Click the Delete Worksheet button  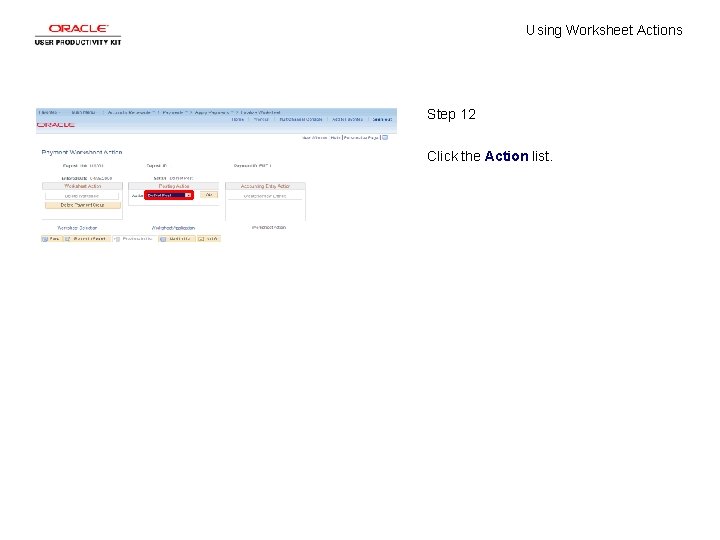82,196
